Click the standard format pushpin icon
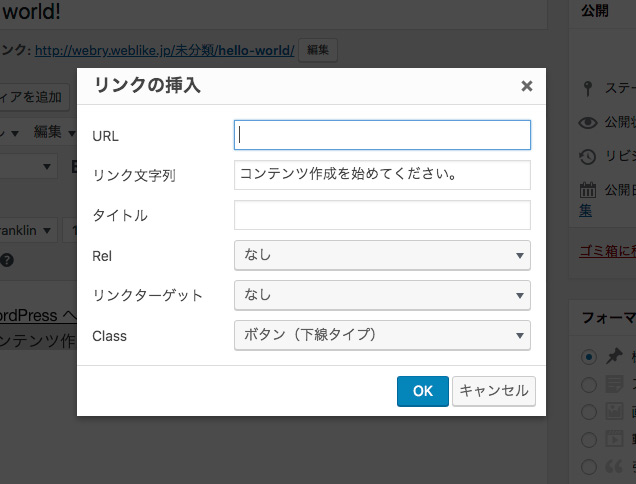The image size is (636, 484). point(614,356)
